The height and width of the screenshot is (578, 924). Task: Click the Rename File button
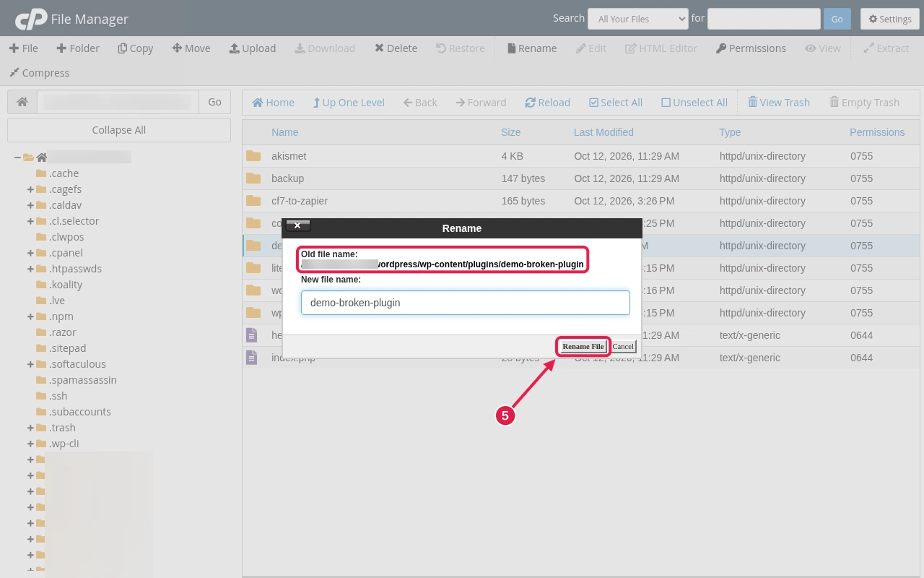pyautogui.click(x=583, y=347)
